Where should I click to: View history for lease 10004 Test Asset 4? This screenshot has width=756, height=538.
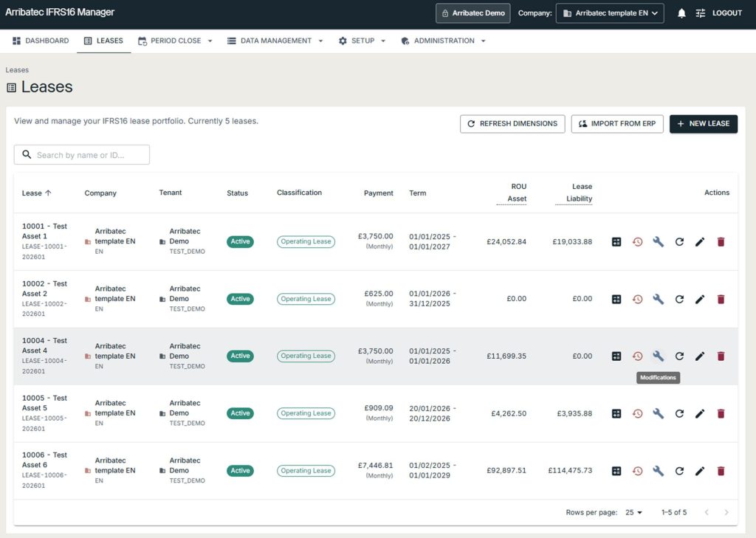637,356
